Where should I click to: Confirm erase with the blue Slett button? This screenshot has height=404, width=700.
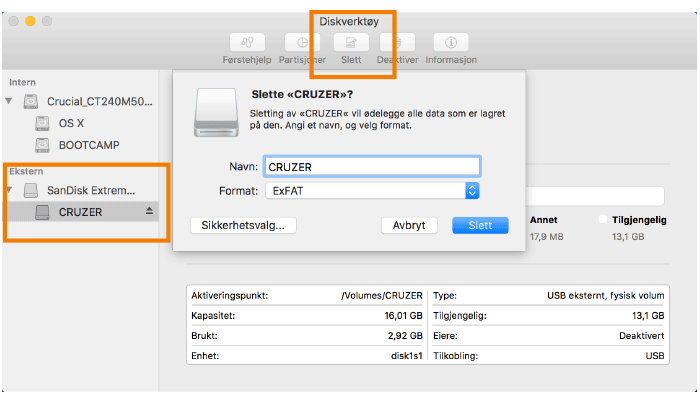click(480, 225)
